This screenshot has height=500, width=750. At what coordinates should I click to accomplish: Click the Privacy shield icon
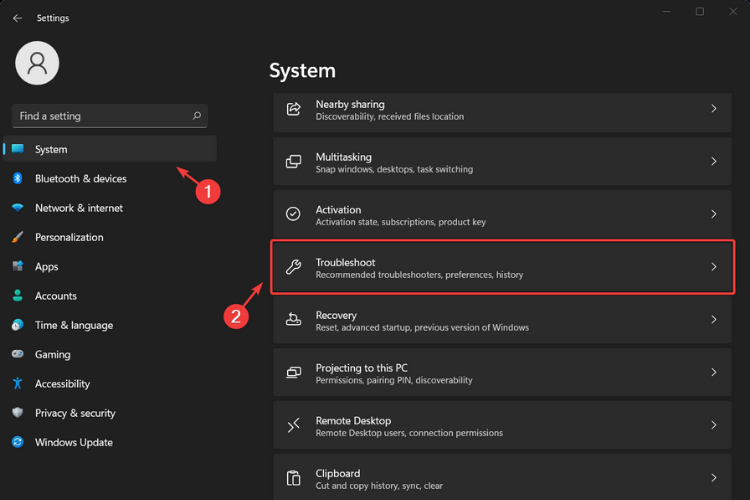(x=18, y=412)
